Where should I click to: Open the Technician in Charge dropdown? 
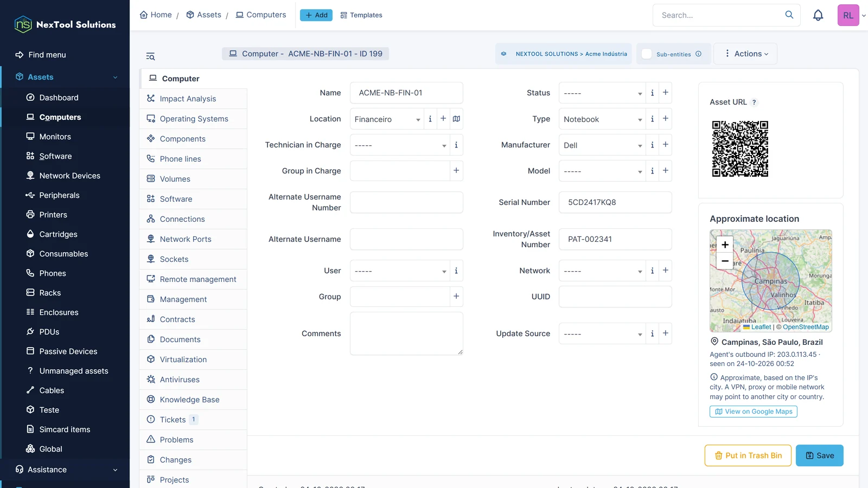pyautogui.click(x=400, y=145)
